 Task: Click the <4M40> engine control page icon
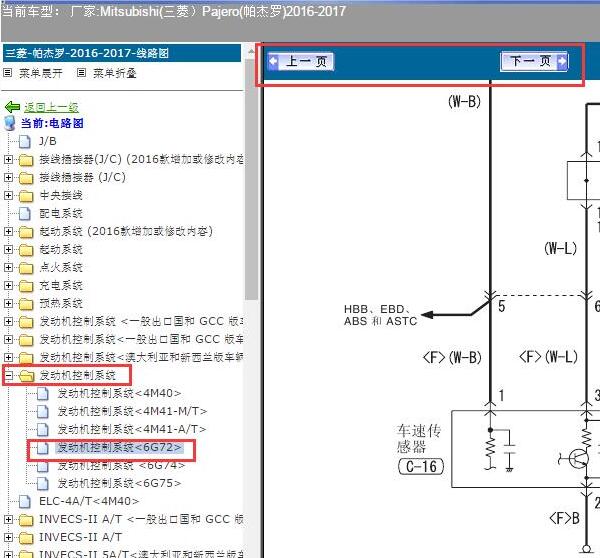click(x=43, y=393)
